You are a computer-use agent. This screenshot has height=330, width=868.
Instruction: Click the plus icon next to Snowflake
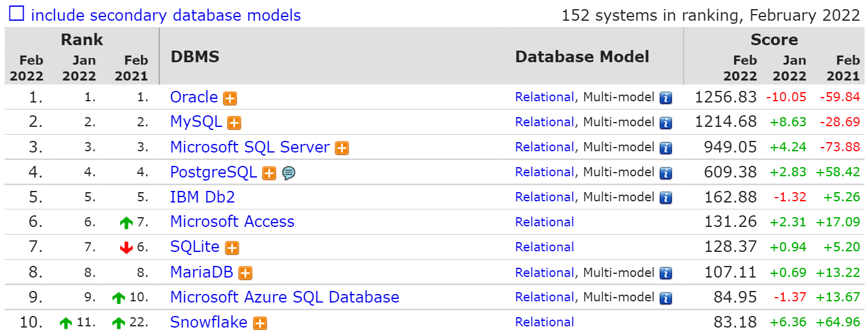tap(260, 323)
